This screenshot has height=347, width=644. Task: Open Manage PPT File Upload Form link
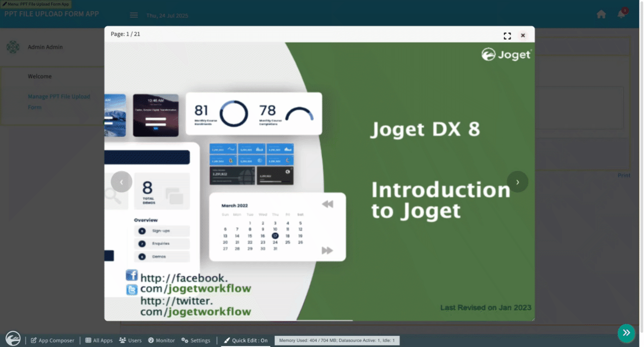tap(59, 102)
